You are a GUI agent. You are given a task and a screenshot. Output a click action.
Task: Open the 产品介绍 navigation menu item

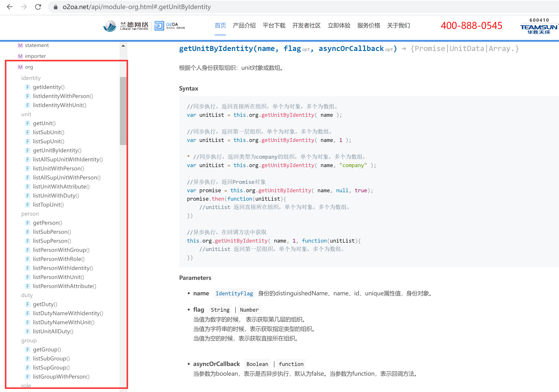point(244,26)
